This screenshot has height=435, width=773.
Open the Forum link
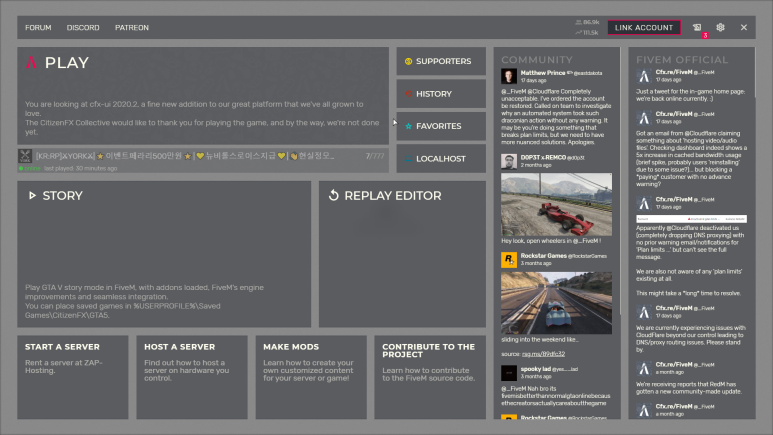(38, 28)
